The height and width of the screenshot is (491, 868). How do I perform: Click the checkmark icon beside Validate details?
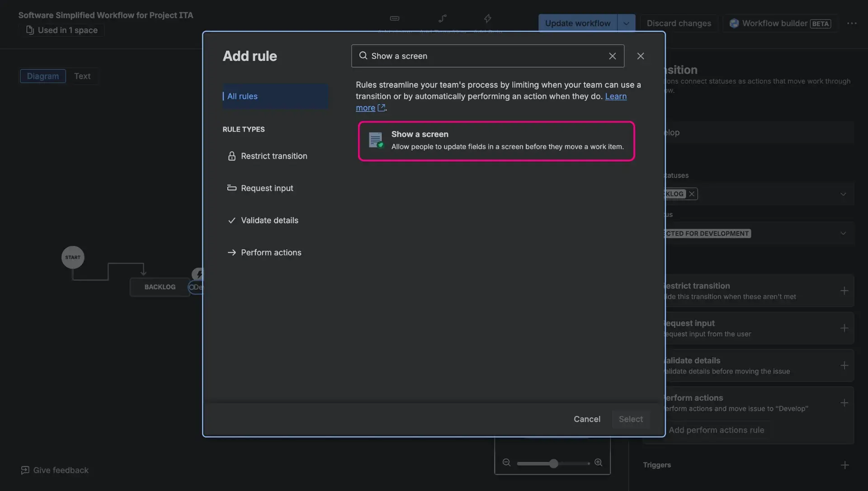point(231,220)
